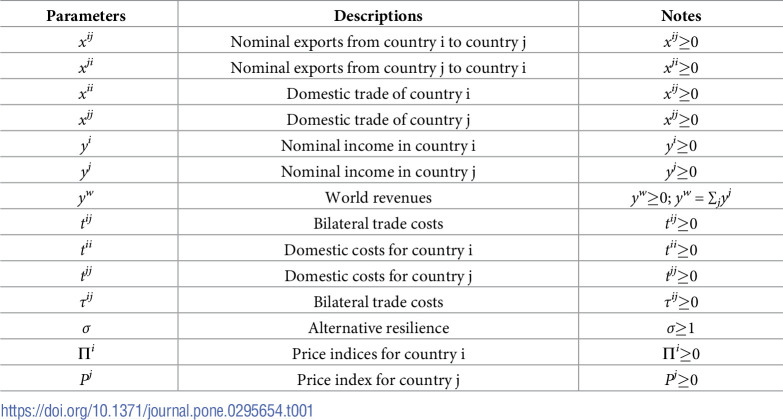This screenshot has height=420, width=783.
Task: Click 'Domestic costs for country i' cell
Action: [378, 250]
